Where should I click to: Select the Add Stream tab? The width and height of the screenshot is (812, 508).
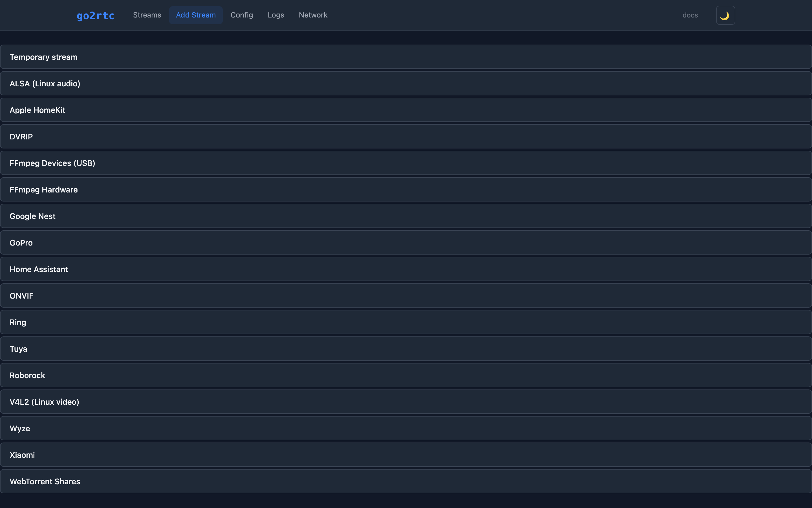click(196, 15)
